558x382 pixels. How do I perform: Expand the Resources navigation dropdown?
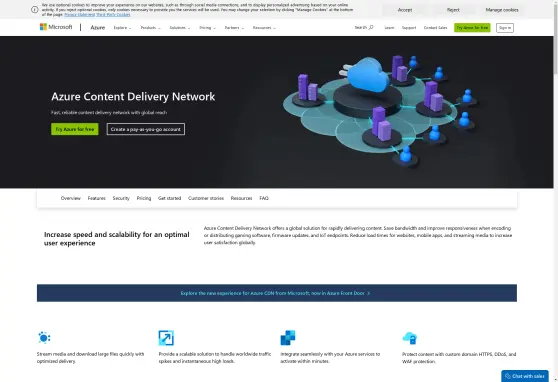(264, 28)
